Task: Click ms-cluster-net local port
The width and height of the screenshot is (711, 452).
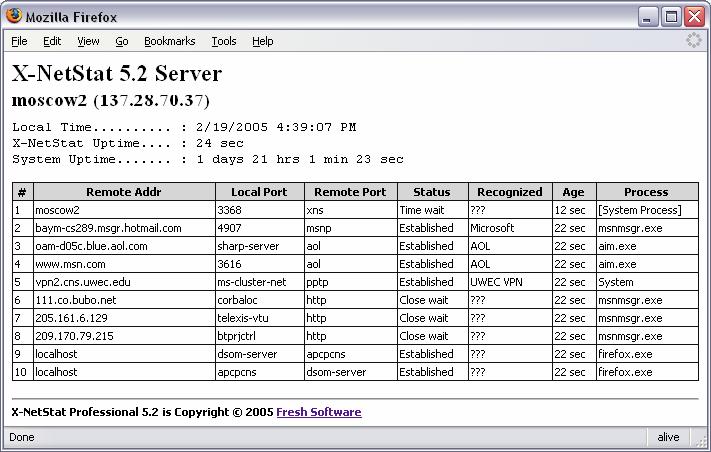Action: pos(252,282)
